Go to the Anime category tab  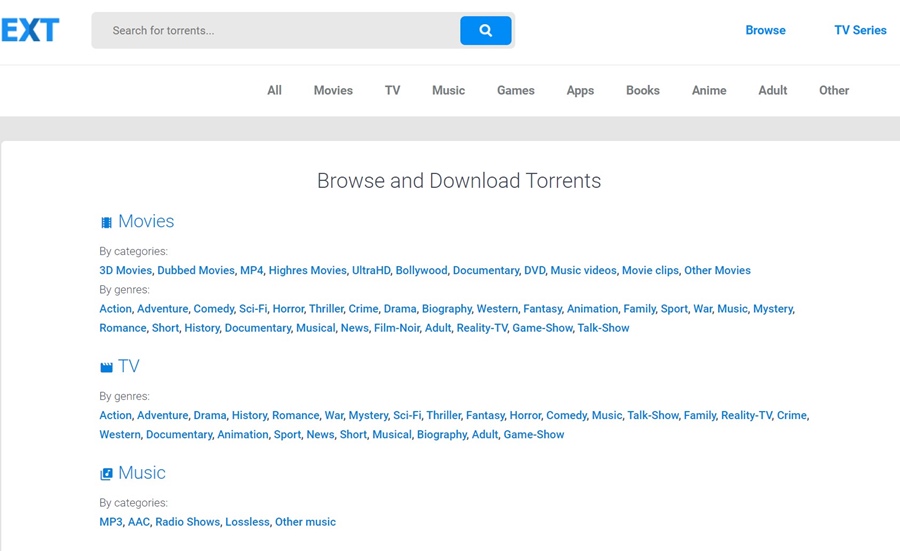(709, 90)
